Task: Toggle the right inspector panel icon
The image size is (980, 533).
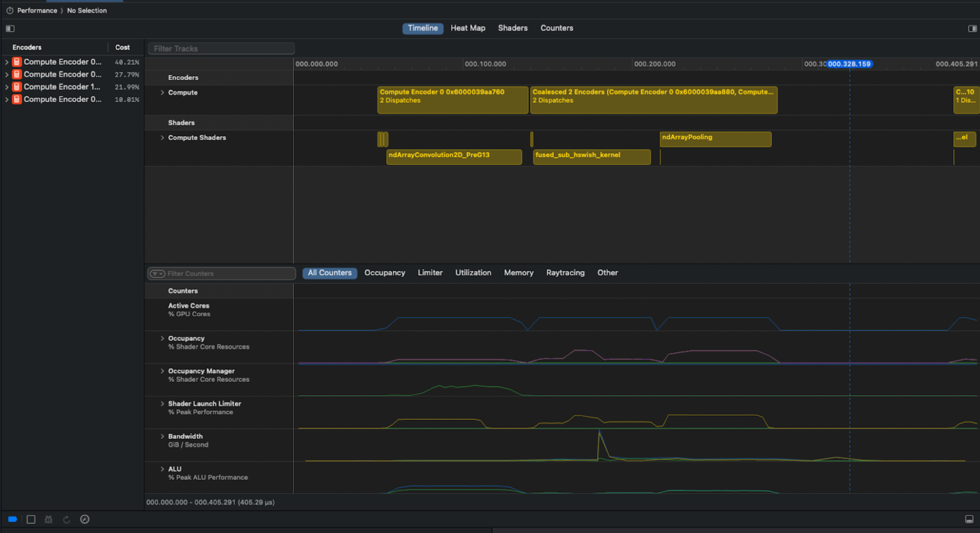Action: (972, 28)
